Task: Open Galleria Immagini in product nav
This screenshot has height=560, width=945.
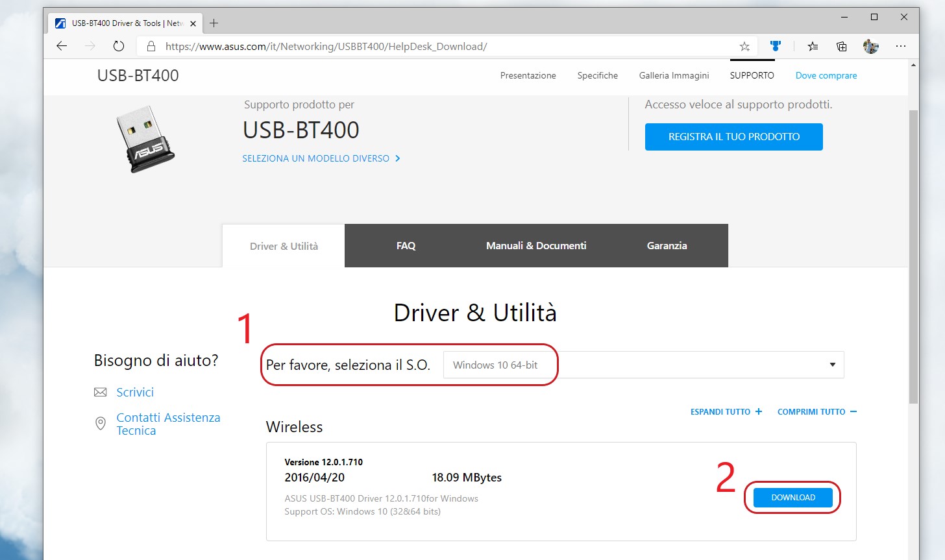Action: (x=674, y=75)
